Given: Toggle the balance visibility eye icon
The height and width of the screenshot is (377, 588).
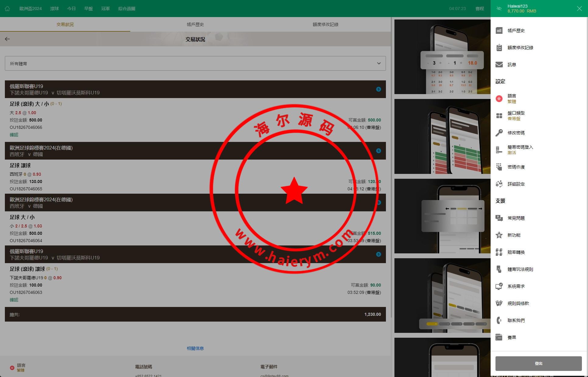Looking at the screenshot, I should [x=499, y=9].
